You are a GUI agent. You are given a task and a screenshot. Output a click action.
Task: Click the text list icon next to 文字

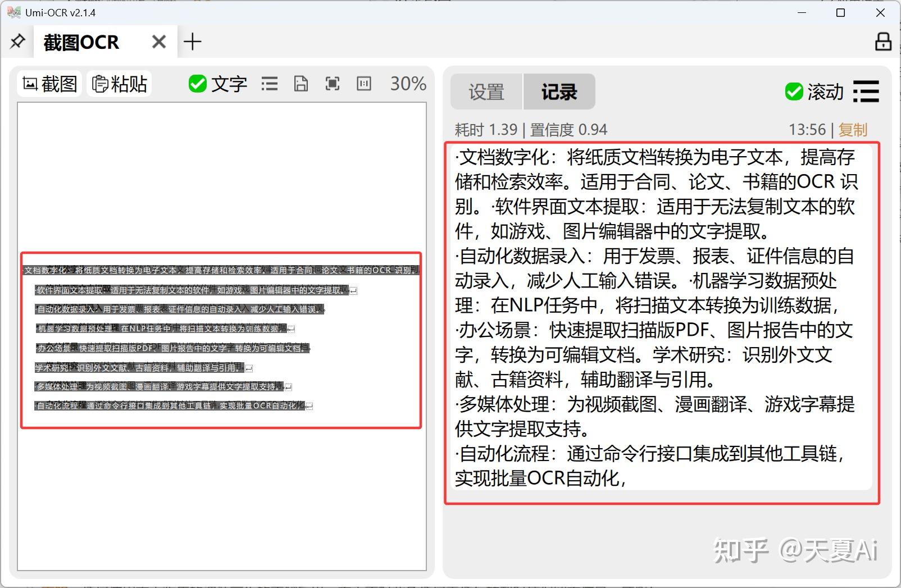coord(270,83)
